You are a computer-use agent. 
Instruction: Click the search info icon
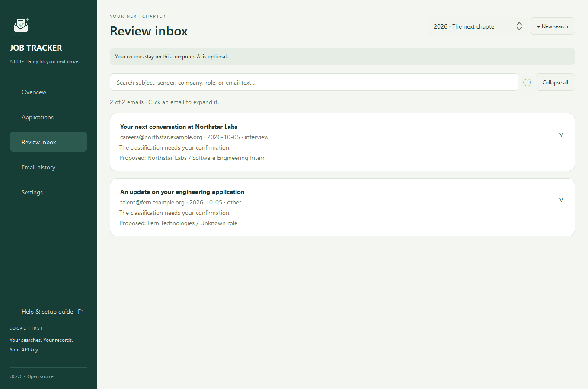527,83
